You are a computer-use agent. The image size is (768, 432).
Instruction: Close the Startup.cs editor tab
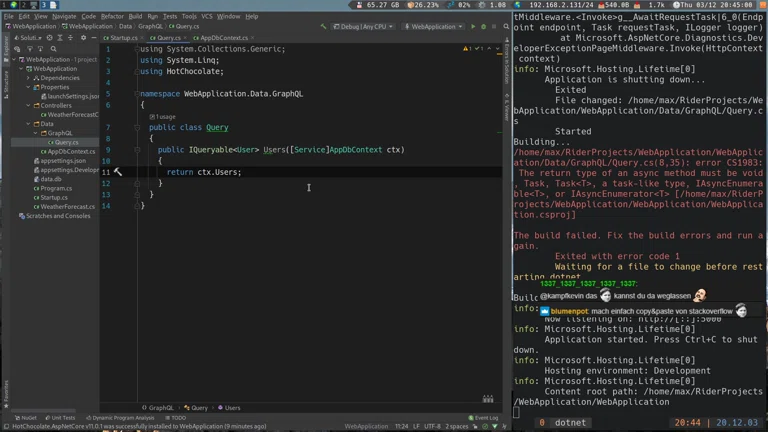click(x=142, y=38)
